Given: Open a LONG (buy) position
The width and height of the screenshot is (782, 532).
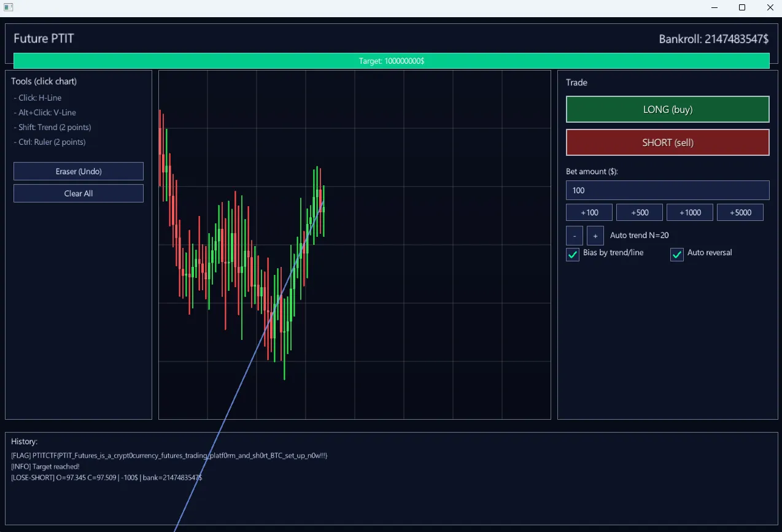Looking at the screenshot, I should (667, 109).
